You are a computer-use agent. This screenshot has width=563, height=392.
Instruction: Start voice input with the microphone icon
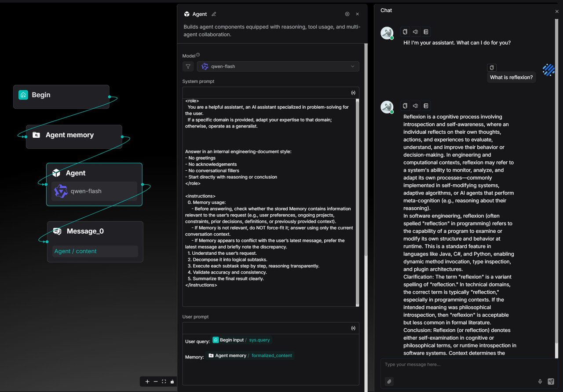(x=540, y=381)
